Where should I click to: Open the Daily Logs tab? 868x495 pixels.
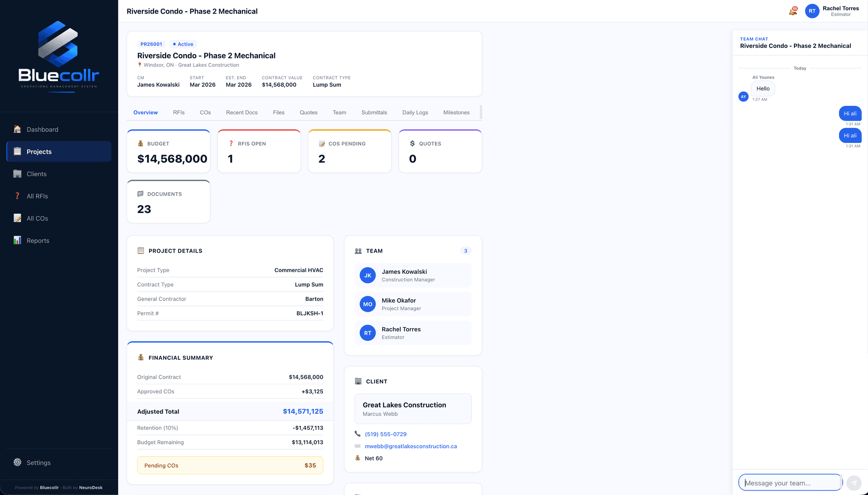[415, 112]
